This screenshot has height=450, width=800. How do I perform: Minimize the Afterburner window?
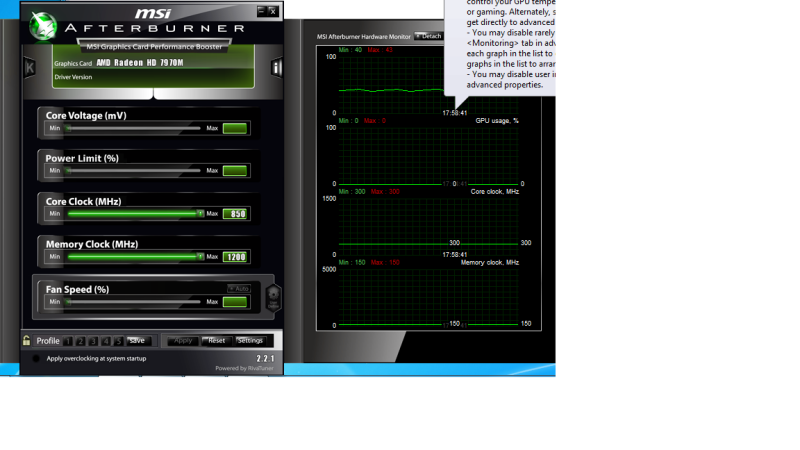[x=261, y=10]
